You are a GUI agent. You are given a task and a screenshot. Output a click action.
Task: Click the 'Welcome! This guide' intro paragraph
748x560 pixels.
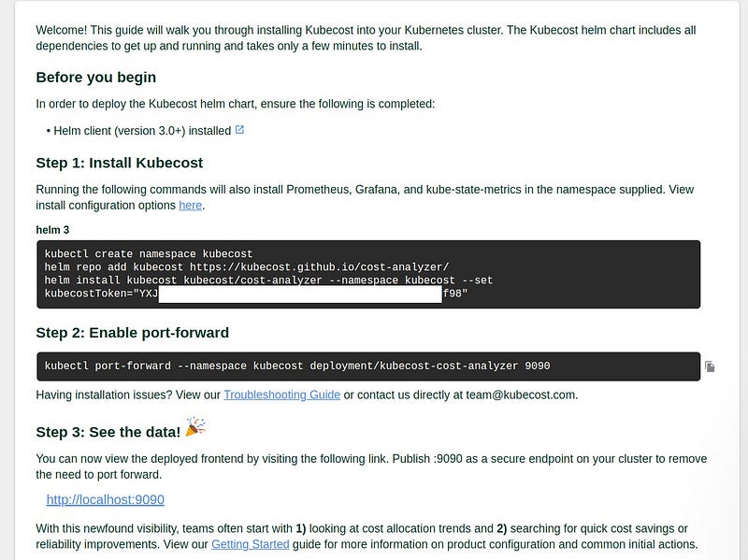366,37
